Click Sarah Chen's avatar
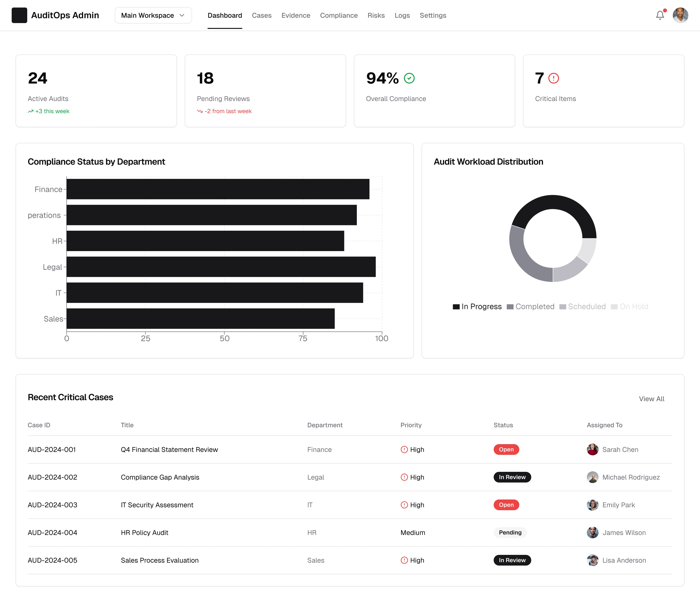The height and width of the screenshot is (610, 700). pyautogui.click(x=592, y=449)
